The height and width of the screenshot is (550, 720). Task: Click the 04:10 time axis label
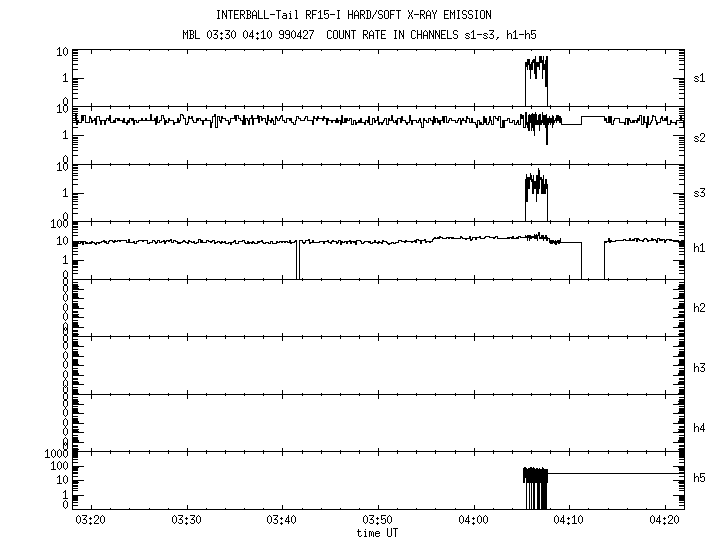568,520
